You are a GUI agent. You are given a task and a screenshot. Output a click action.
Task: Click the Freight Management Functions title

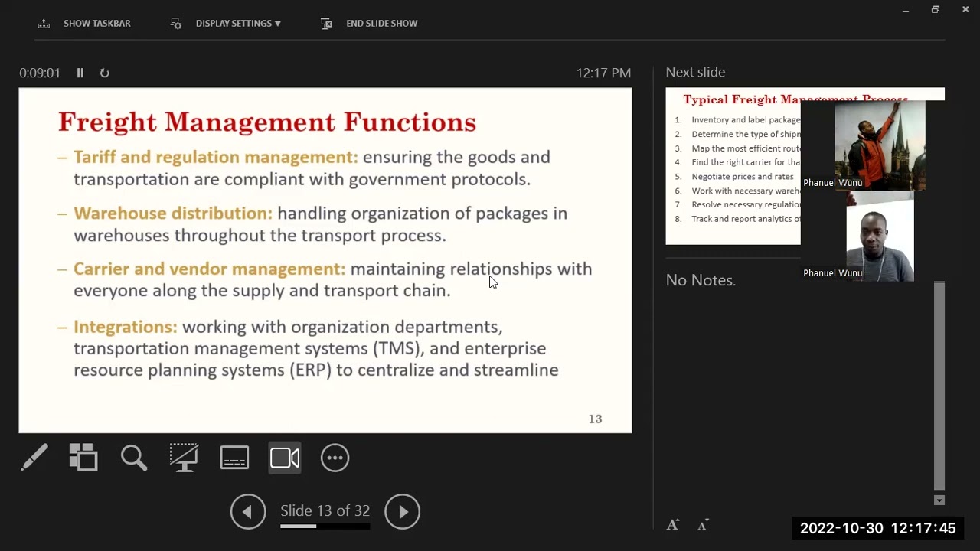tap(267, 122)
